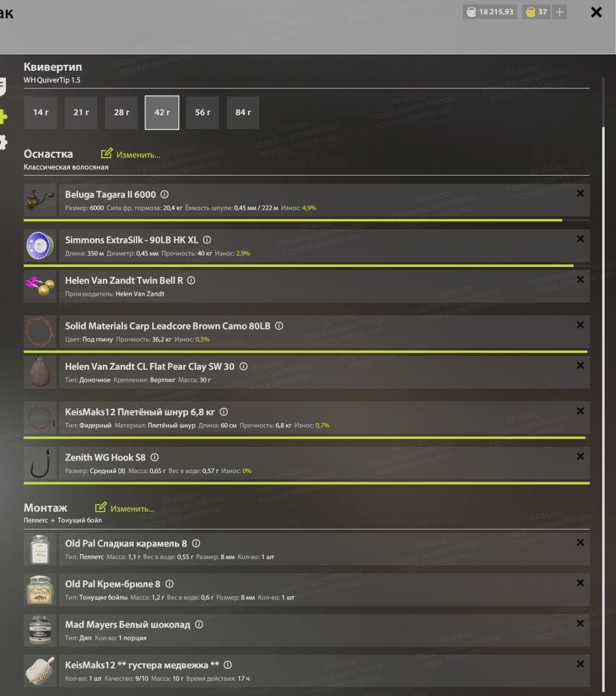Choose 84 г quivertip option

[x=243, y=113]
